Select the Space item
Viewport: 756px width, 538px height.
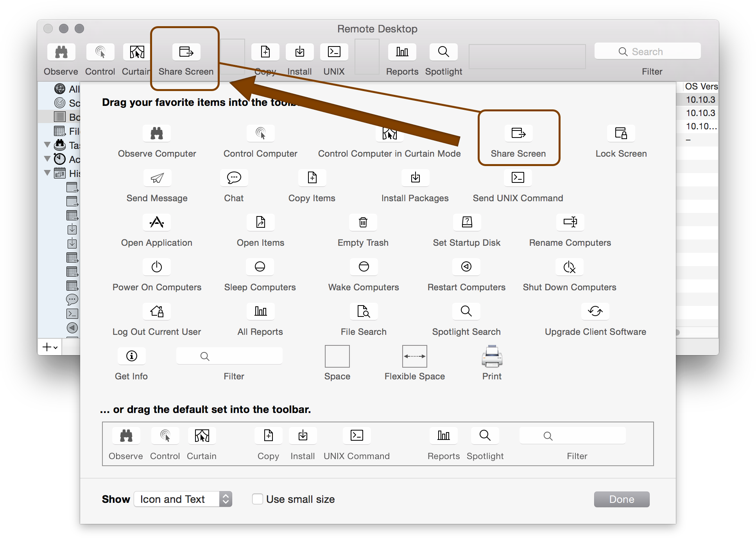337,356
